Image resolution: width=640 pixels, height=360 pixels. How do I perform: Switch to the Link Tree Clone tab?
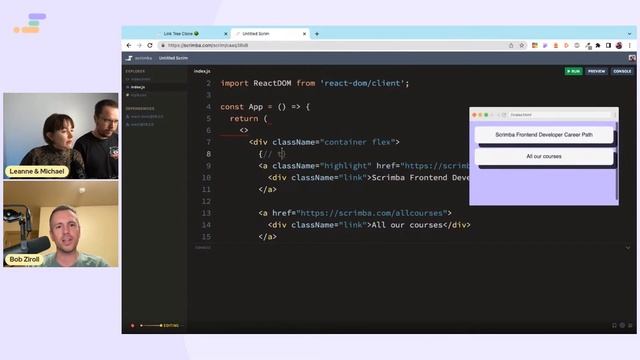181,34
